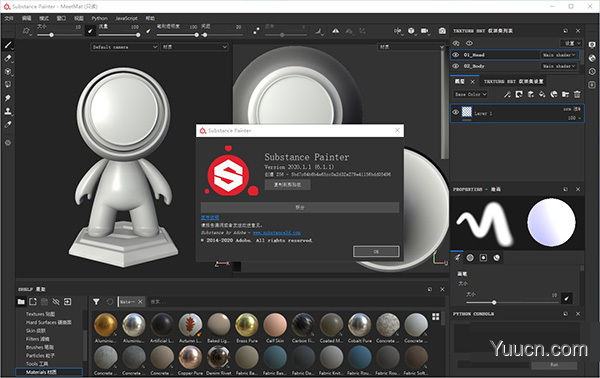Toggle visibility of Layer 1
This screenshot has height=378, width=600.
tap(455, 112)
